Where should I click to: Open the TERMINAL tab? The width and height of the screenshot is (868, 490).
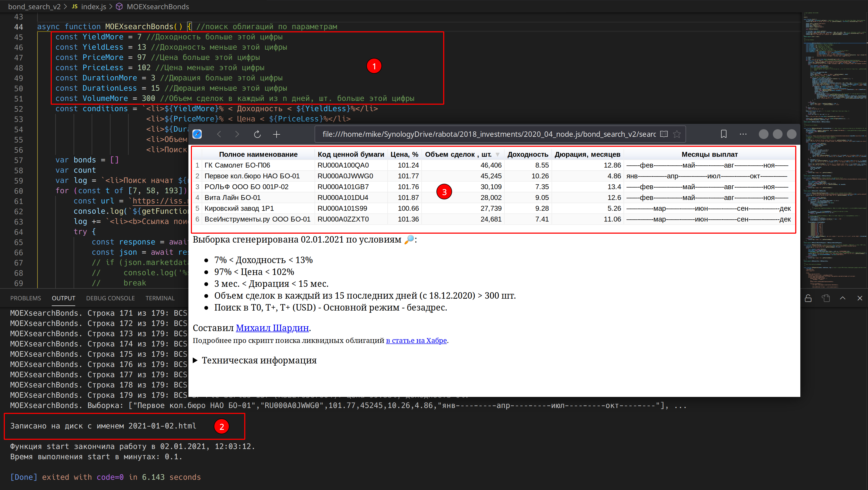(x=160, y=298)
